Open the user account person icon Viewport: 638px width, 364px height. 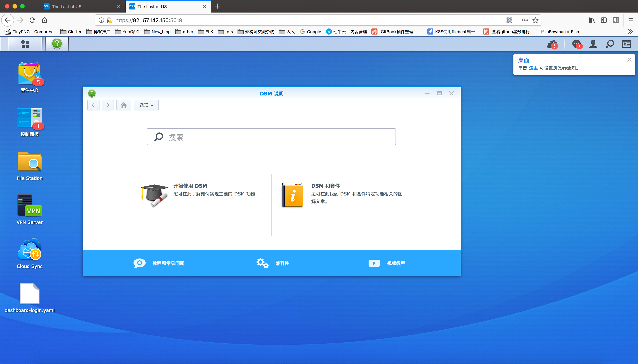coord(593,44)
